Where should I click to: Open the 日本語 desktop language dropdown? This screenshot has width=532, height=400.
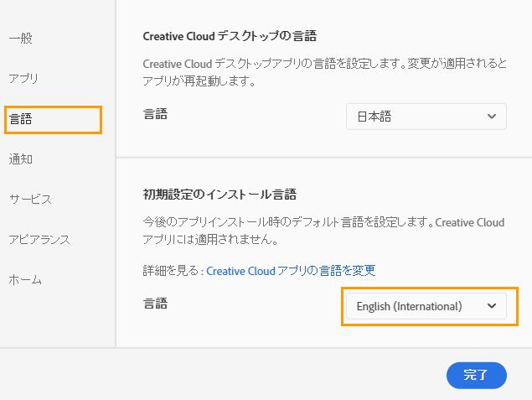pyautogui.click(x=426, y=117)
